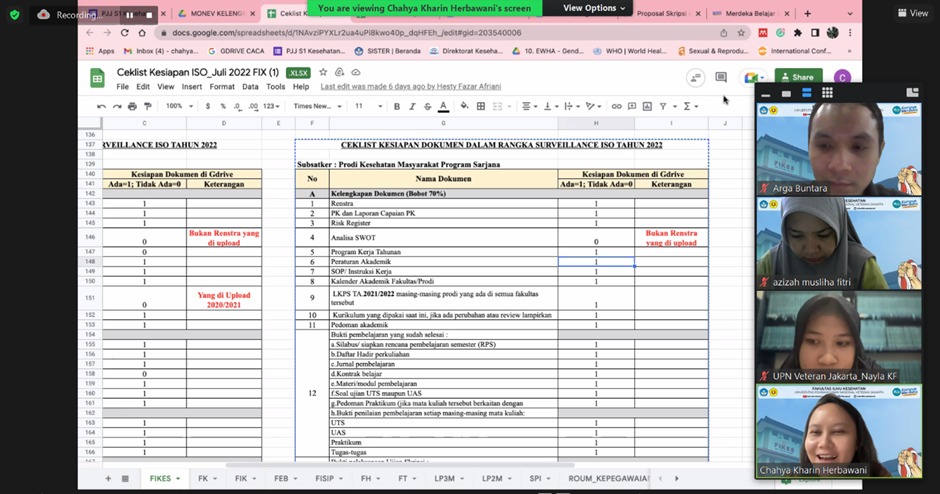The height and width of the screenshot is (494, 940).
Task: Star the Ceklist Kesiapan ISO document
Action: [x=323, y=73]
